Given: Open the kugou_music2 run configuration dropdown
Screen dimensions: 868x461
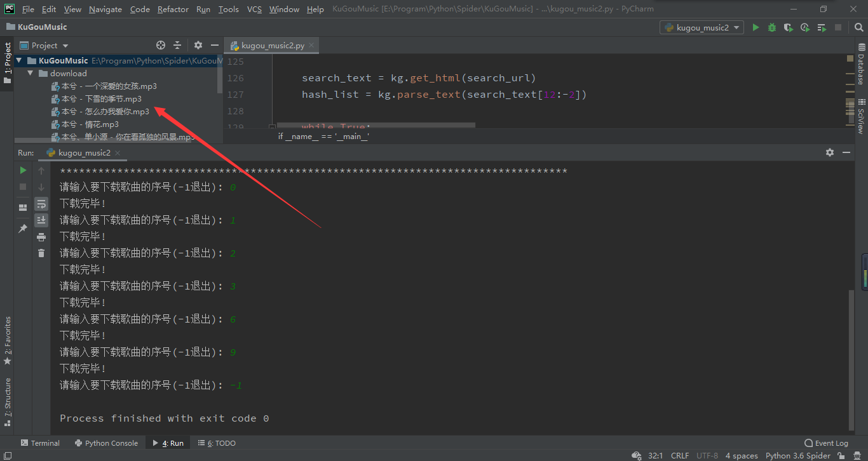Looking at the screenshot, I should pos(702,27).
